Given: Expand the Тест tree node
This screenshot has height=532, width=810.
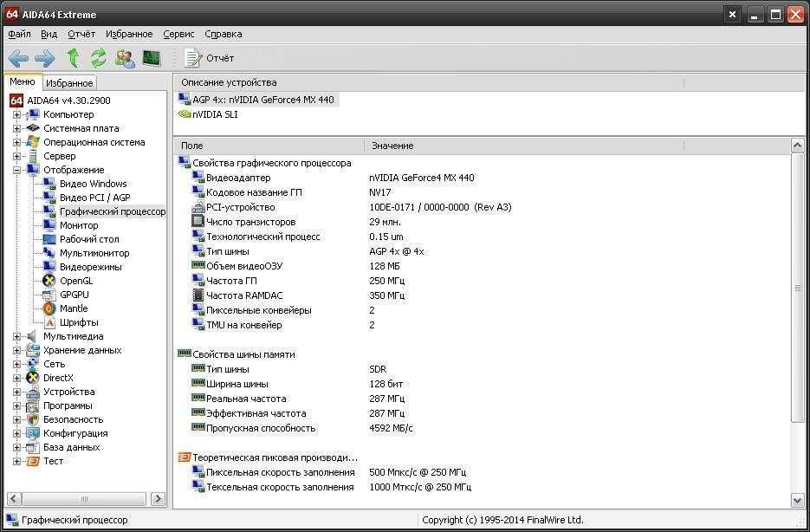Looking at the screenshot, I should click(x=16, y=461).
